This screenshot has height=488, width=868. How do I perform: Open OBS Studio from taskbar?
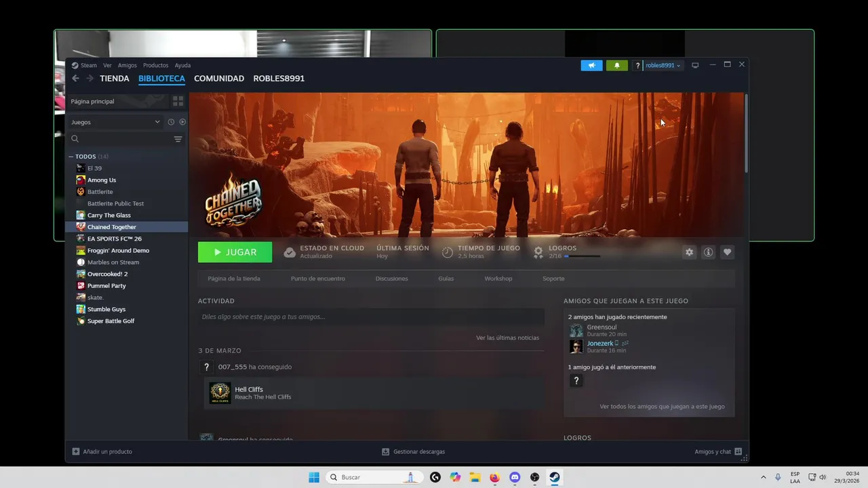pyautogui.click(x=535, y=477)
